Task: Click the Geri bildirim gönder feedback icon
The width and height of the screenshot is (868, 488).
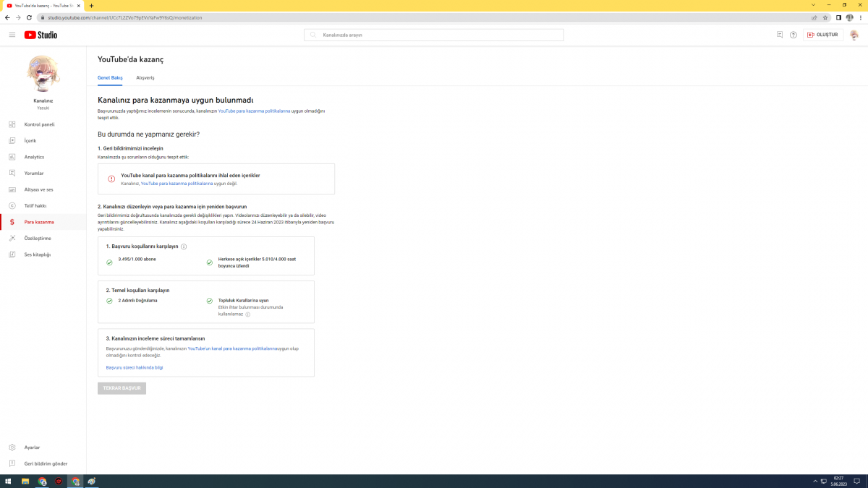Action: [12, 463]
